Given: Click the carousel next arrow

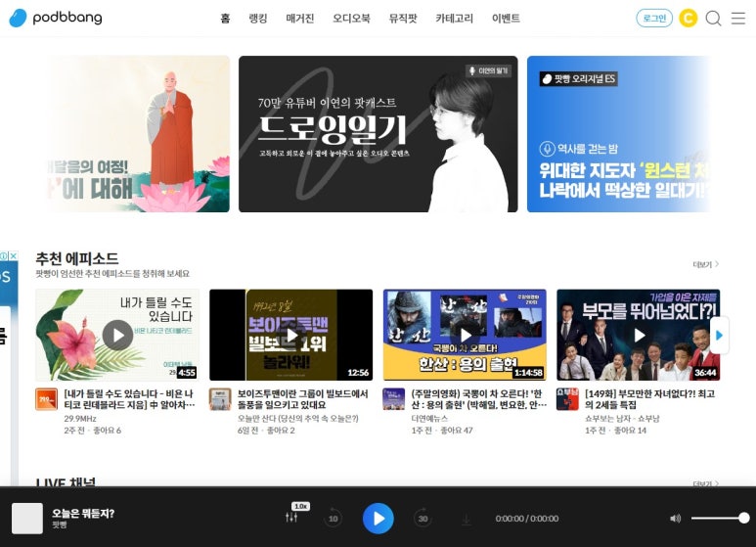Looking at the screenshot, I should [720, 336].
